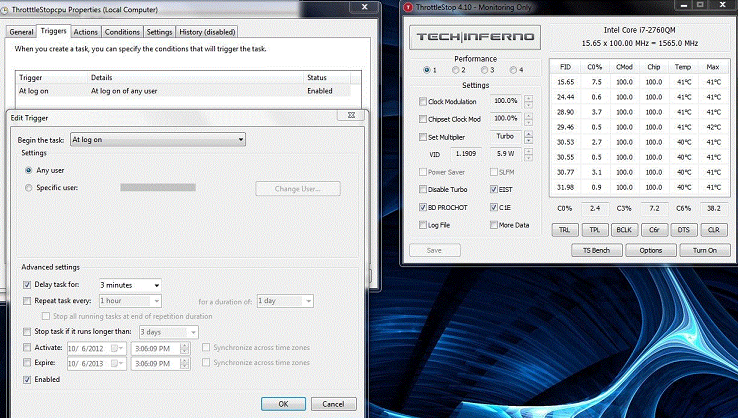Screen dimensions: 738x418
Task: Adjust Clock Modulation percentage stepper
Action: pos(529,101)
